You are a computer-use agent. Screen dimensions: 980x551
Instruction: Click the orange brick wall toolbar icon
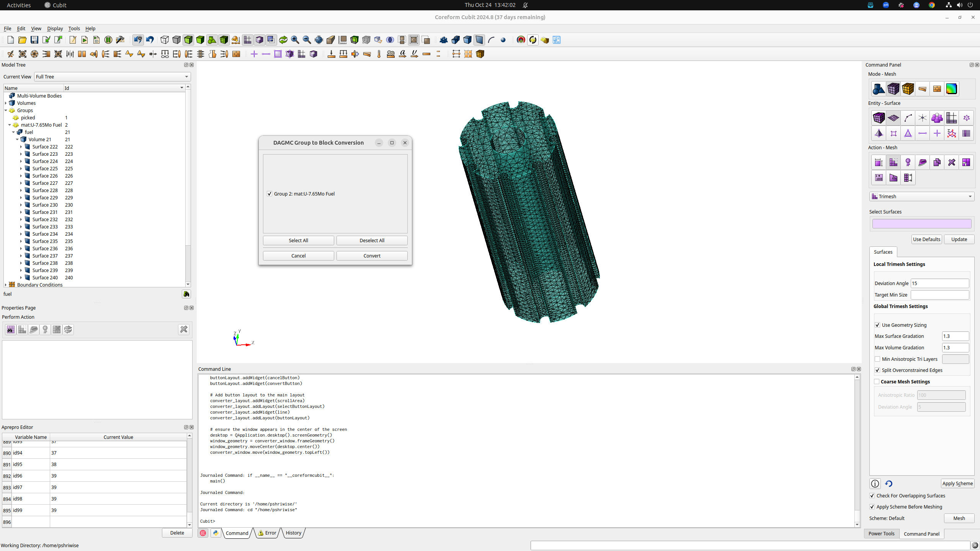click(x=236, y=54)
